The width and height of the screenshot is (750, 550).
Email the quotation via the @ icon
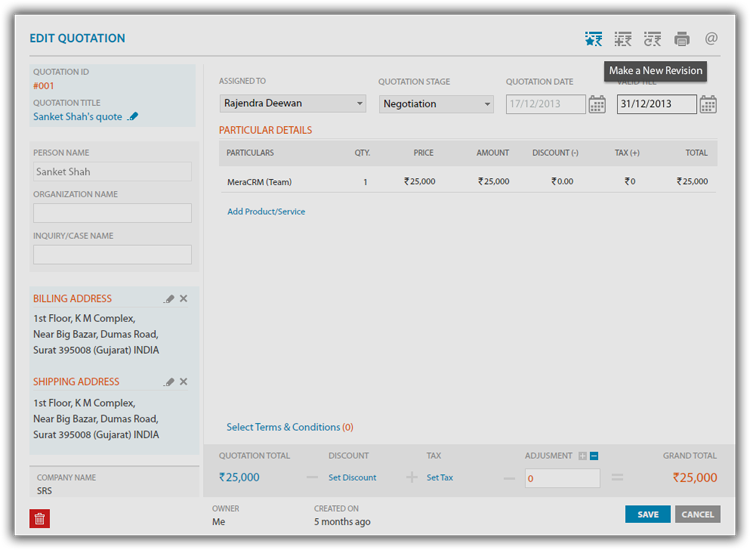(x=711, y=39)
